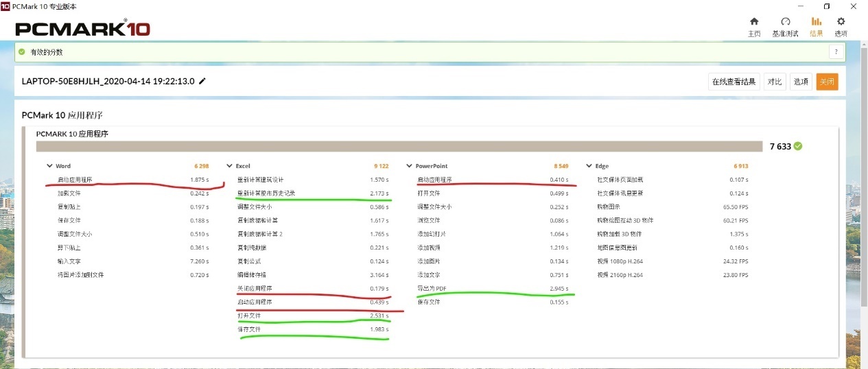Click the green check icon beside 有效的分数

pyautogui.click(x=22, y=51)
